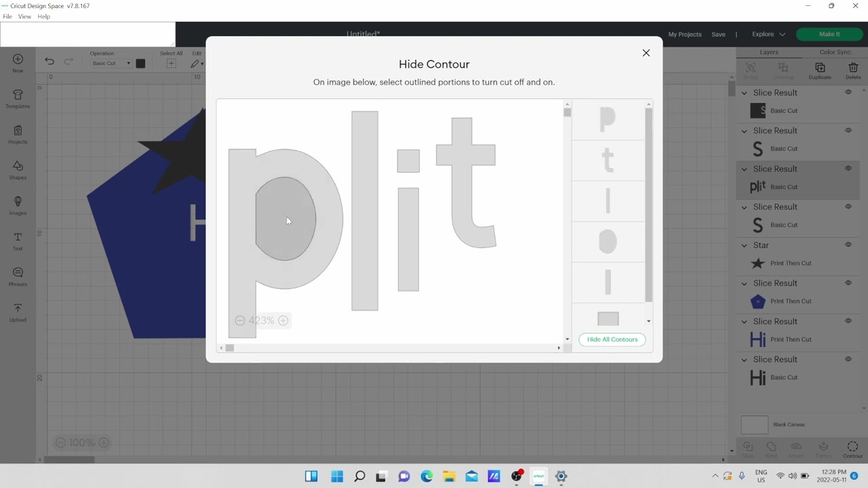Hide the Star layer with eye icon

point(848,245)
